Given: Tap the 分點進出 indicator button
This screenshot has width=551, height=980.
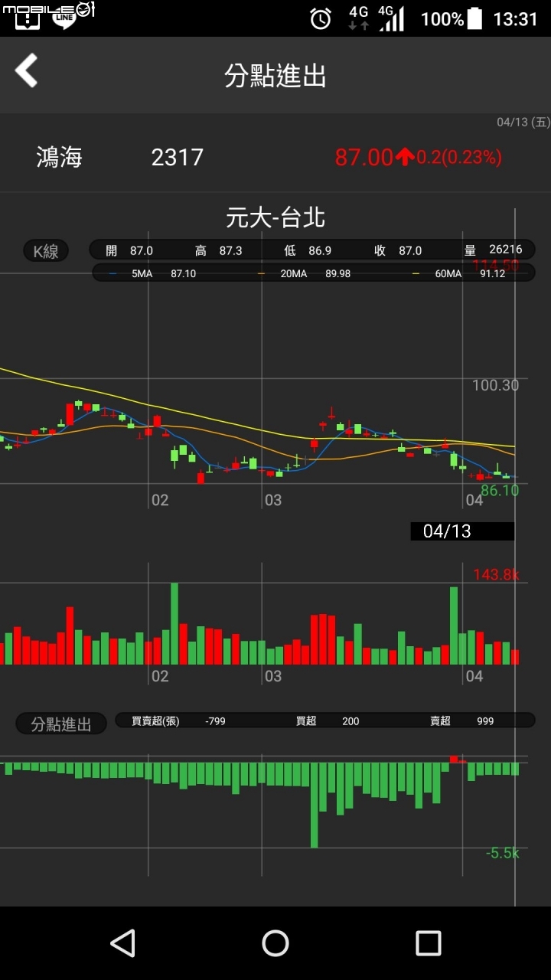Looking at the screenshot, I should 61,724.
